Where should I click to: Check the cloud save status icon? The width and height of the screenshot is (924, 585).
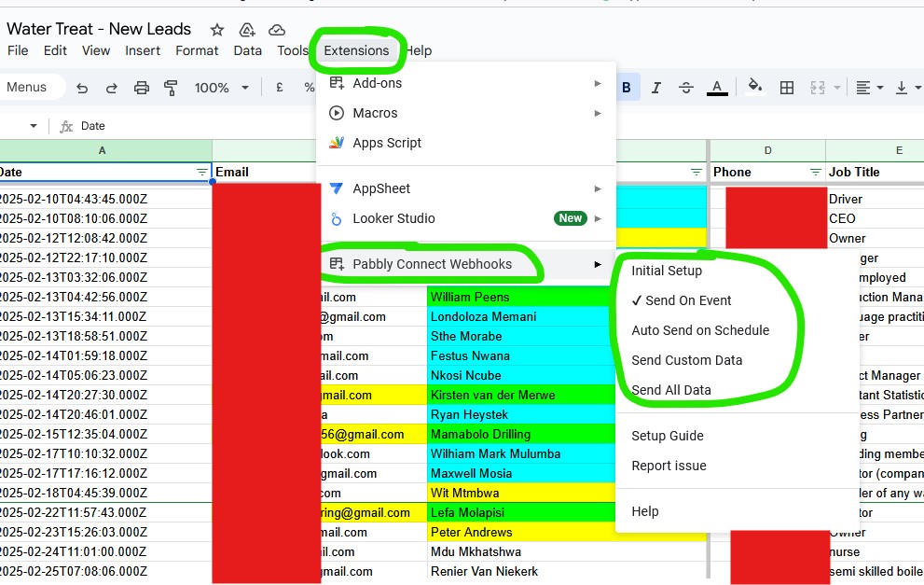(x=276, y=30)
